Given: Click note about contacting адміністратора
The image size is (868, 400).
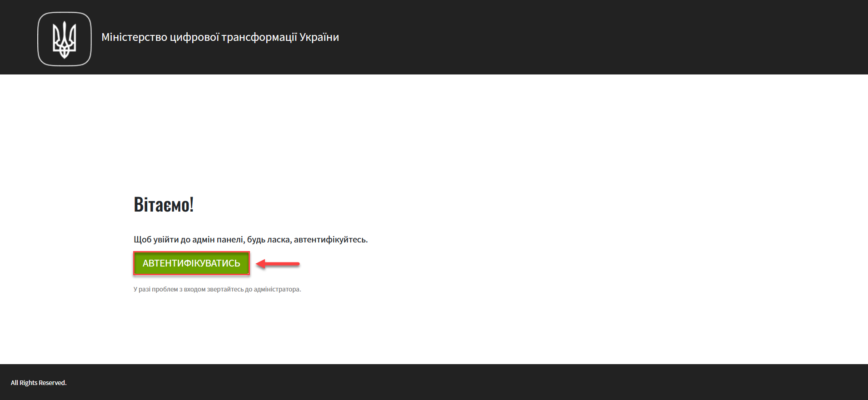Looking at the screenshot, I should pos(217,289).
